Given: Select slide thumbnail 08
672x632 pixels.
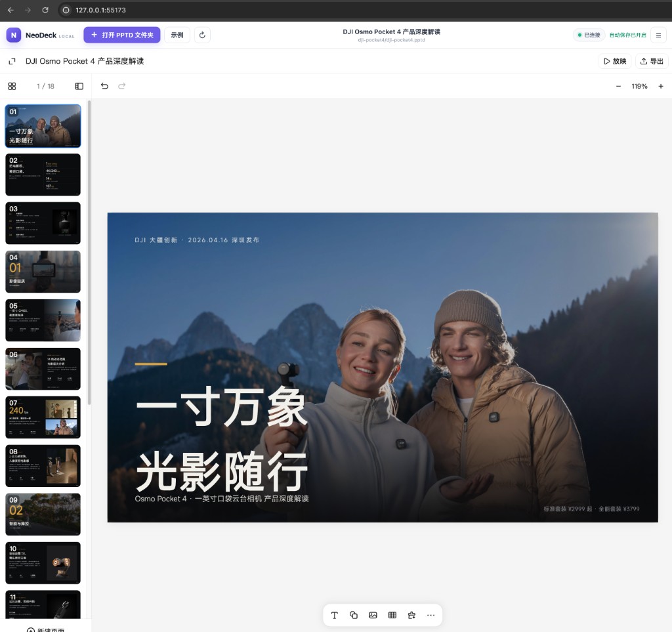Looking at the screenshot, I should (x=43, y=466).
